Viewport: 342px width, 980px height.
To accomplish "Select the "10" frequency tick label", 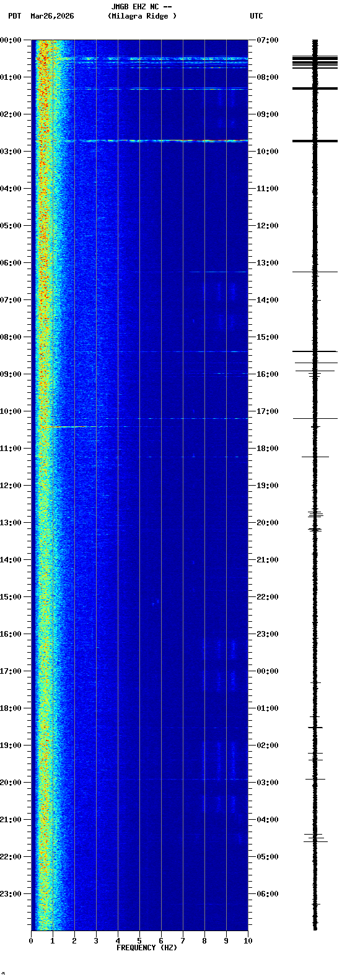I will coord(248,941).
